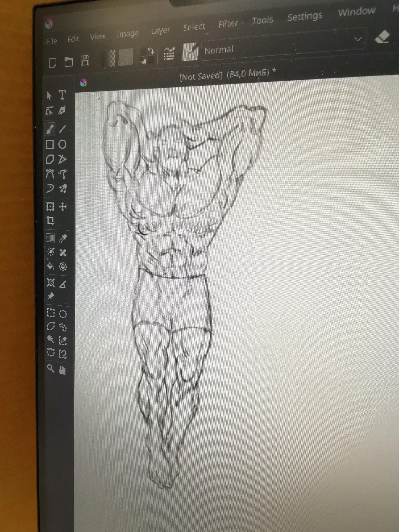The width and height of the screenshot is (399, 532).
Task: Select the Ellipse shape tool
Action: pos(62,144)
